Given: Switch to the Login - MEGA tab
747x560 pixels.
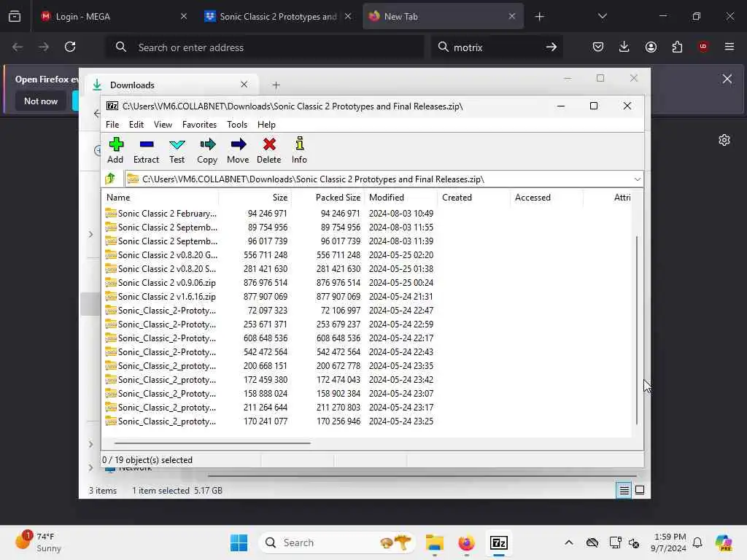Looking at the screenshot, I should click(112, 16).
